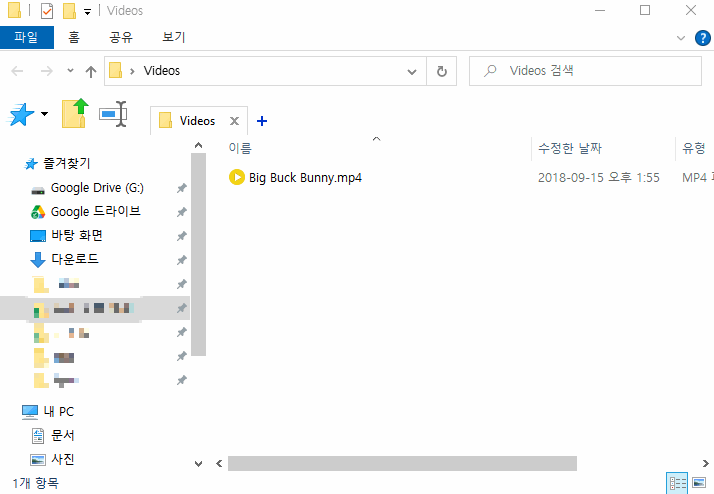Image resolution: width=714 pixels, height=494 pixels.
Task: Open help with blue question mark
Action: pyautogui.click(x=703, y=38)
